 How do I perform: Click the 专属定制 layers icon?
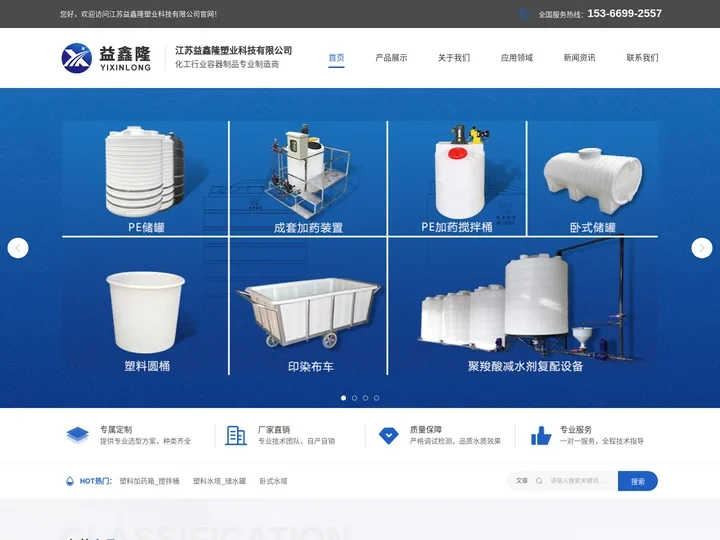tap(77, 435)
